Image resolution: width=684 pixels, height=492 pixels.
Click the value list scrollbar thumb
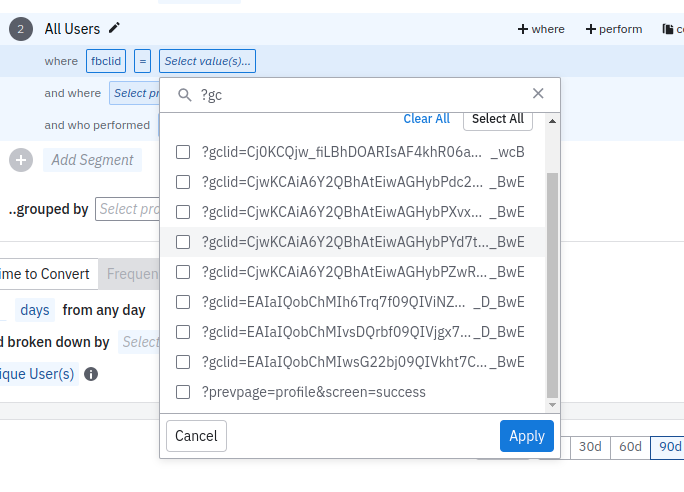(x=552, y=285)
